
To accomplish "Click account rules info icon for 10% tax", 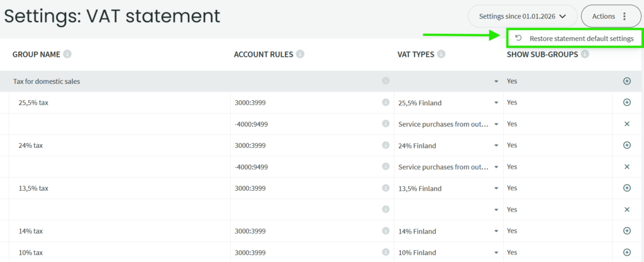I will (x=386, y=253).
